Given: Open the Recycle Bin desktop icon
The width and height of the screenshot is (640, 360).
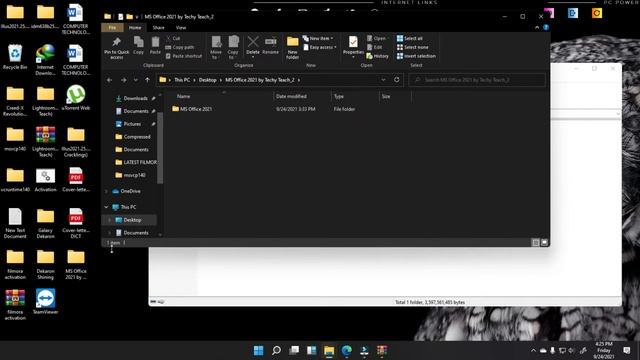Looking at the screenshot, I should 15,58.
